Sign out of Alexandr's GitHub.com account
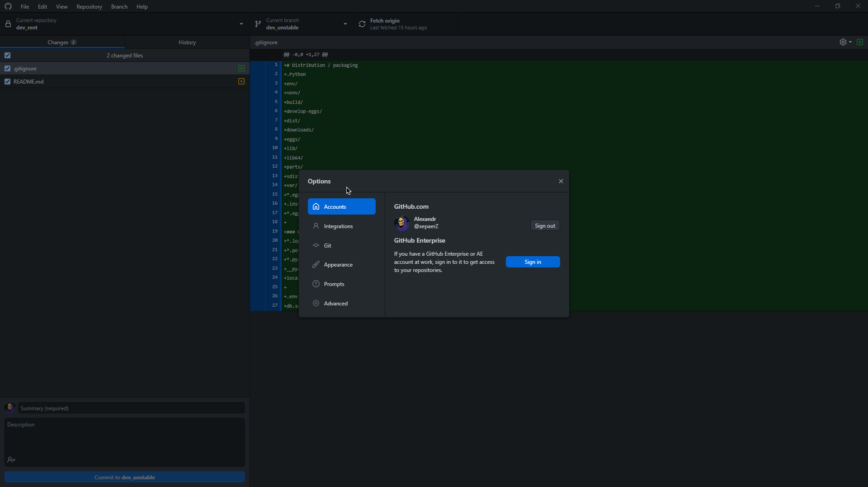Screen dimensions: 868x487 tap(545, 225)
